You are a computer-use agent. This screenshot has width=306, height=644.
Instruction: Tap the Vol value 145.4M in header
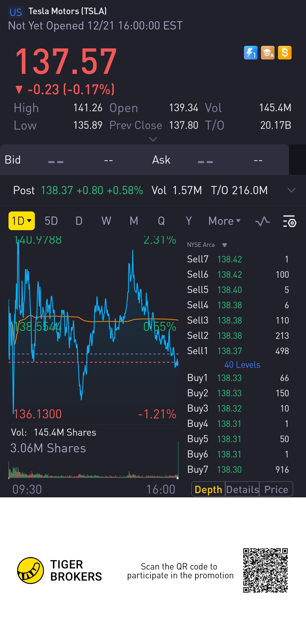pos(275,108)
